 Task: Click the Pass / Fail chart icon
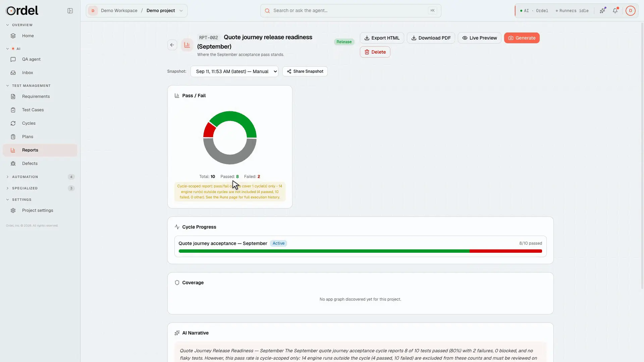coord(177,96)
